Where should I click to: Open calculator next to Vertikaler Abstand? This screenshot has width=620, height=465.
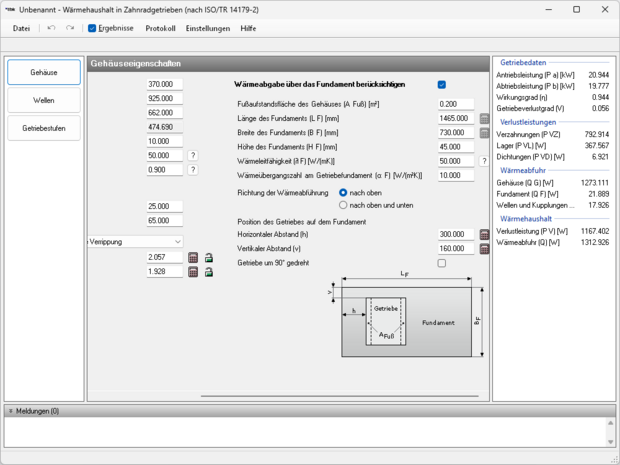(x=485, y=249)
